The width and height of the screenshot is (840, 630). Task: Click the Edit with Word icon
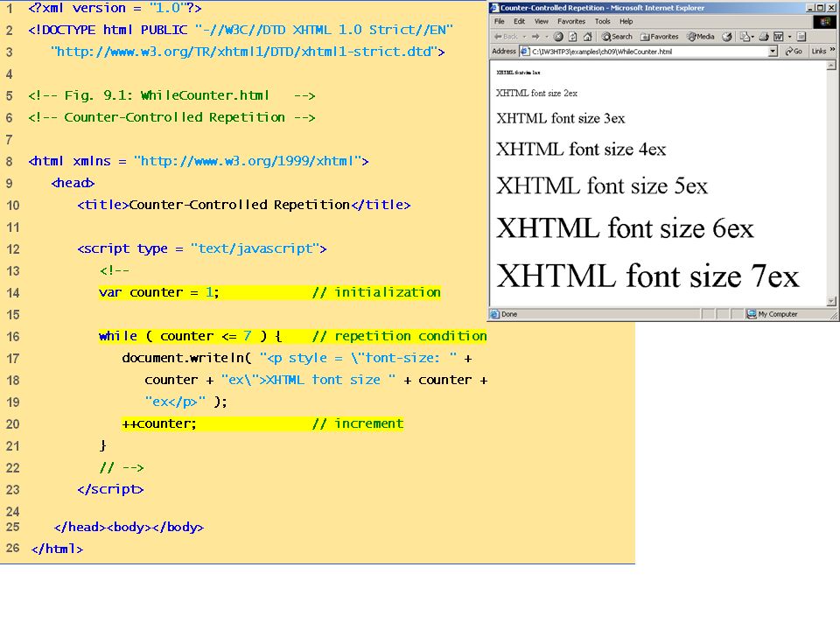coord(779,37)
